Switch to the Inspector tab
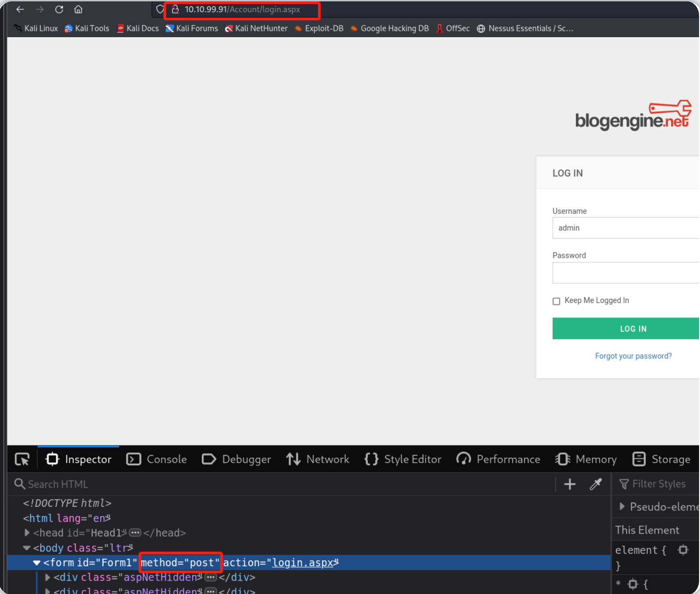Viewport: 700px width, 594px height. pyautogui.click(x=78, y=459)
